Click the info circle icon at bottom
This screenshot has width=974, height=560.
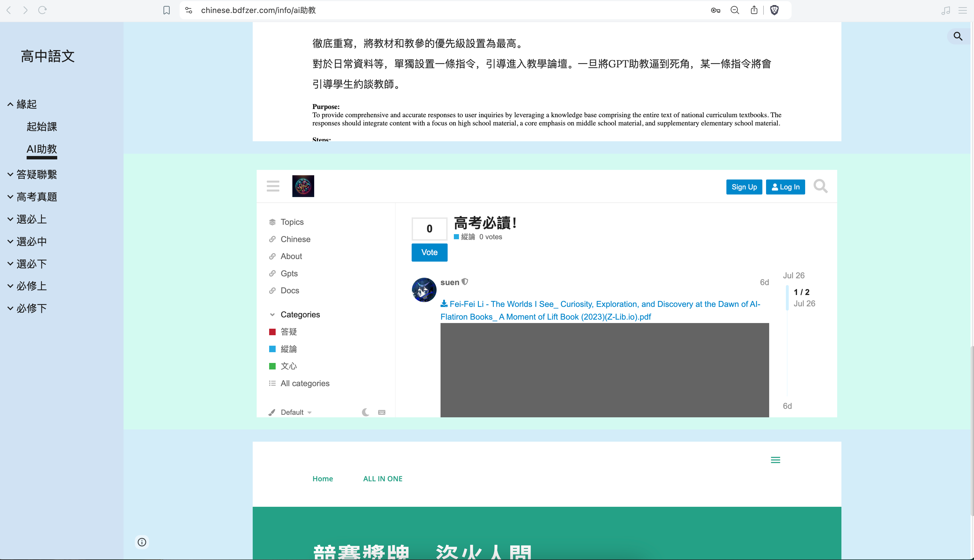[142, 542]
